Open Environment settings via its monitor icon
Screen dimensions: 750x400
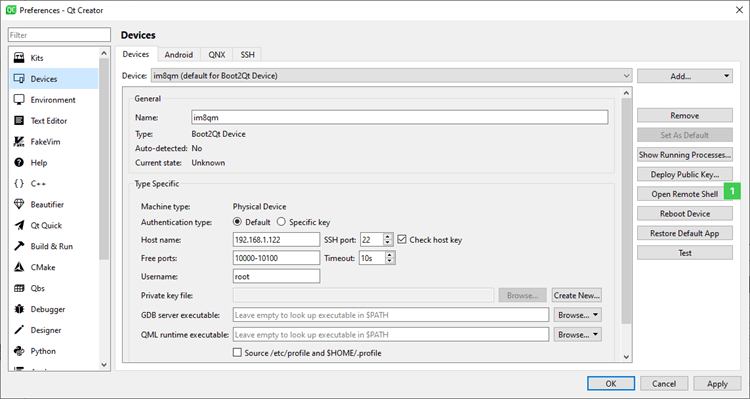click(19, 100)
